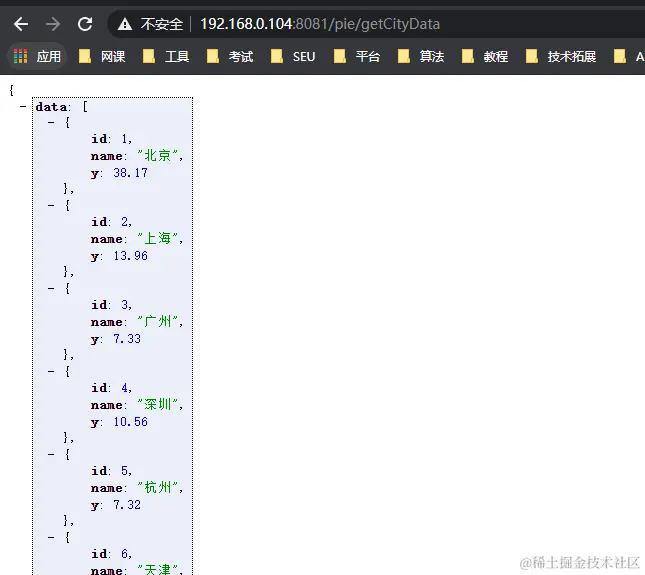The image size is (645, 575).
Task: Click the y value 13.96
Action: 130,256
